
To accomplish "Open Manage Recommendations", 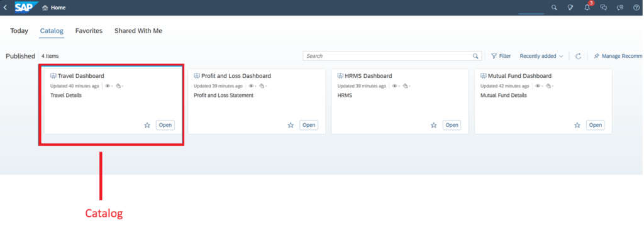I will (x=619, y=56).
